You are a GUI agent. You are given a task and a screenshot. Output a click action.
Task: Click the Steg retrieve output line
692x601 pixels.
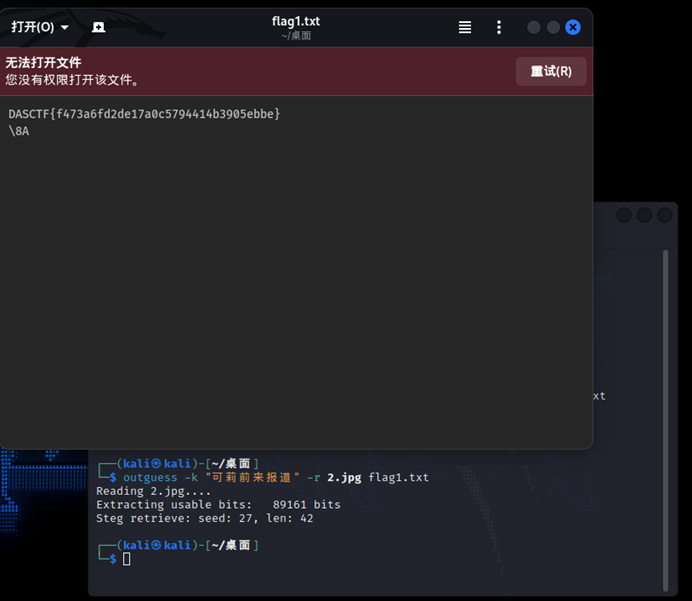pyautogui.click(x=204, y=518)
